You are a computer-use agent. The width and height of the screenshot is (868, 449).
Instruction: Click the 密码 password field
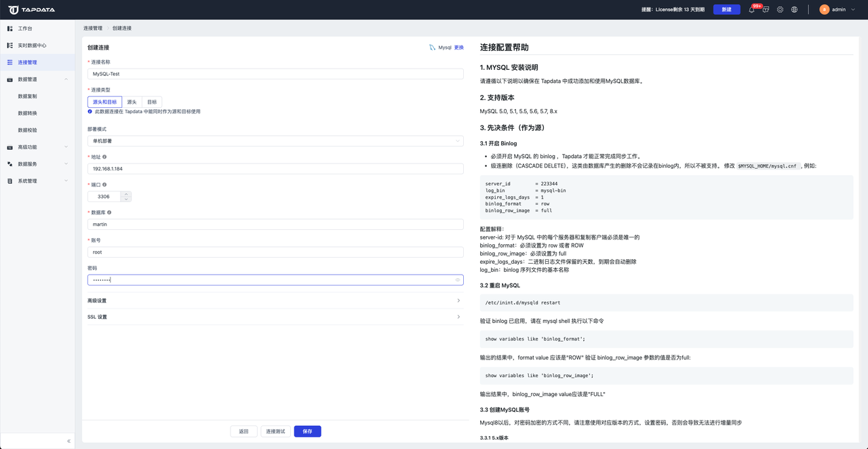[275, 280]
